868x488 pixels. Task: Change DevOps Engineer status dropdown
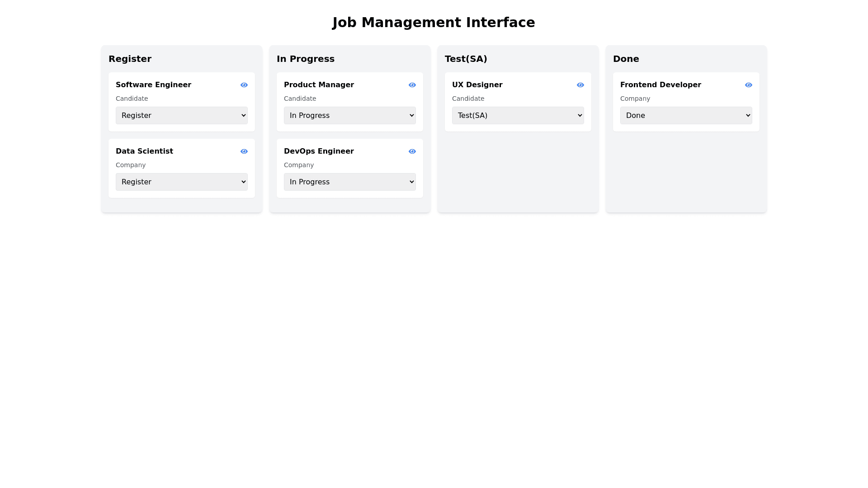click(x=349, y=182)
